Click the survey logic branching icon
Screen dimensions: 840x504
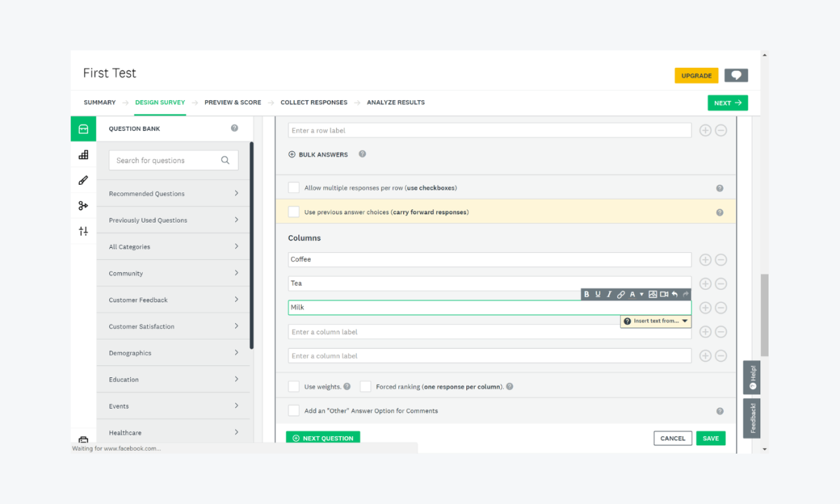[83, 205]
